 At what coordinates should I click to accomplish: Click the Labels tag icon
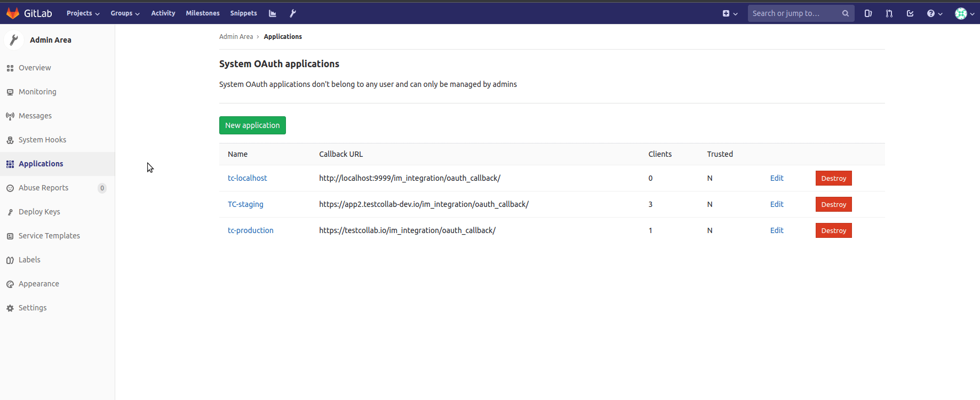coord(10,260)
